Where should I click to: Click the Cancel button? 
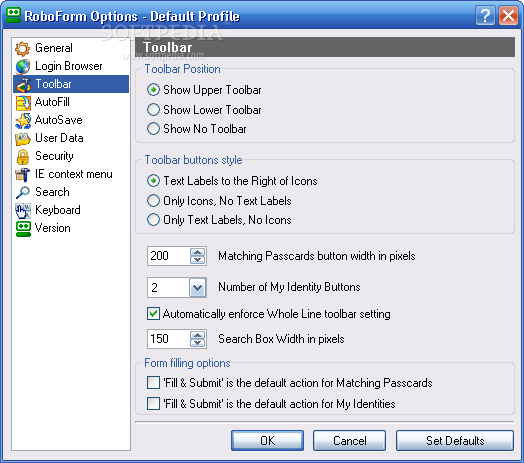coord(350,441)
